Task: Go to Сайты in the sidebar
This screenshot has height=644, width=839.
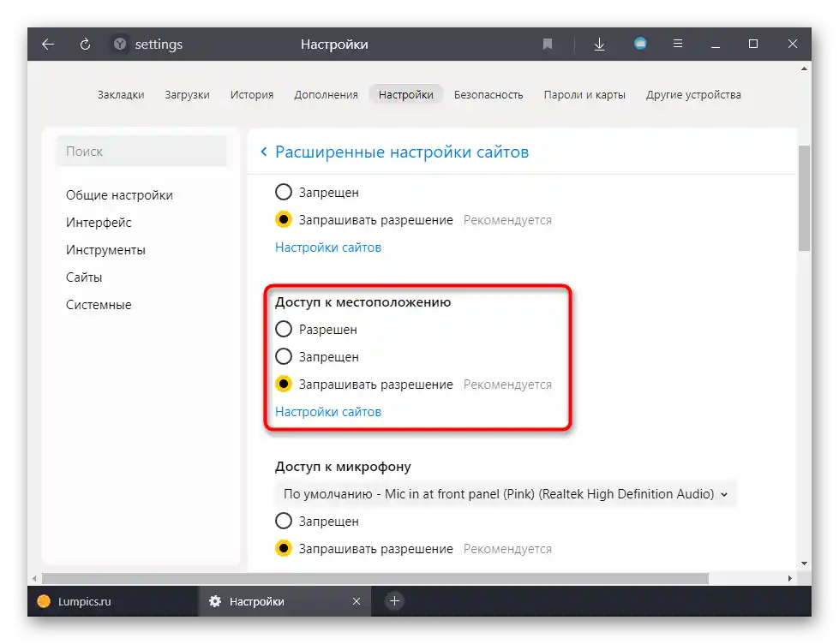Action: click(x=84, y=277)
